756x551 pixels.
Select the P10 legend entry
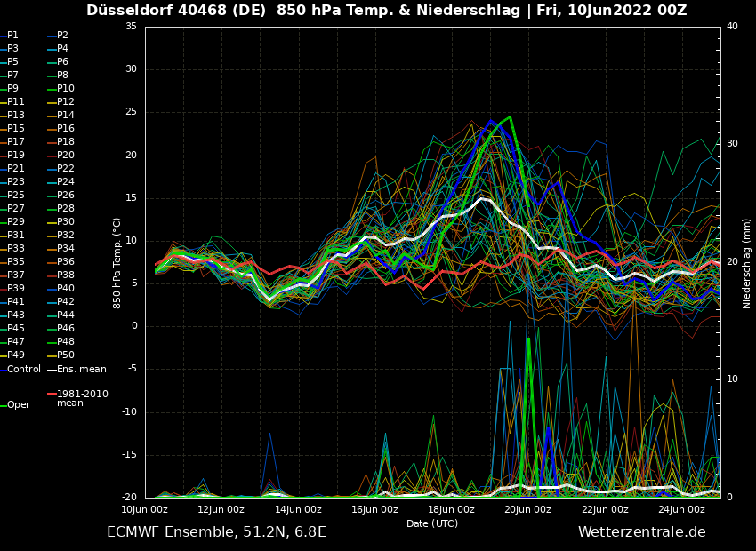point(66,89)
